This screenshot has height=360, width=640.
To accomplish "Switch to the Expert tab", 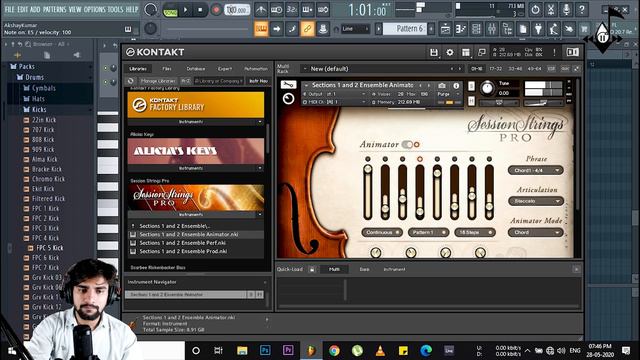I will (x=225, y=69).
